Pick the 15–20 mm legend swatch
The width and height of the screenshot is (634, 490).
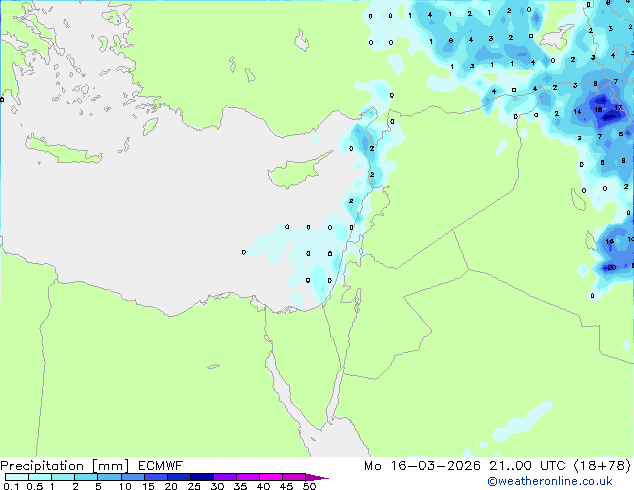click(x=155, y=477)
